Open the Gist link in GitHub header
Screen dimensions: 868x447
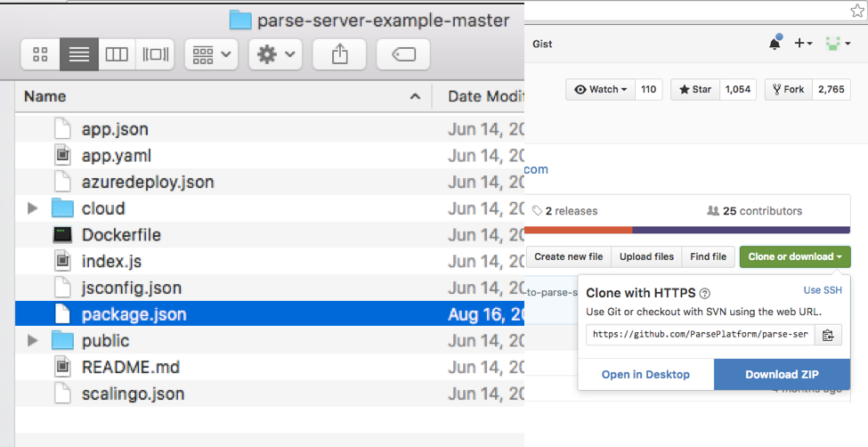tap(542, 44)
